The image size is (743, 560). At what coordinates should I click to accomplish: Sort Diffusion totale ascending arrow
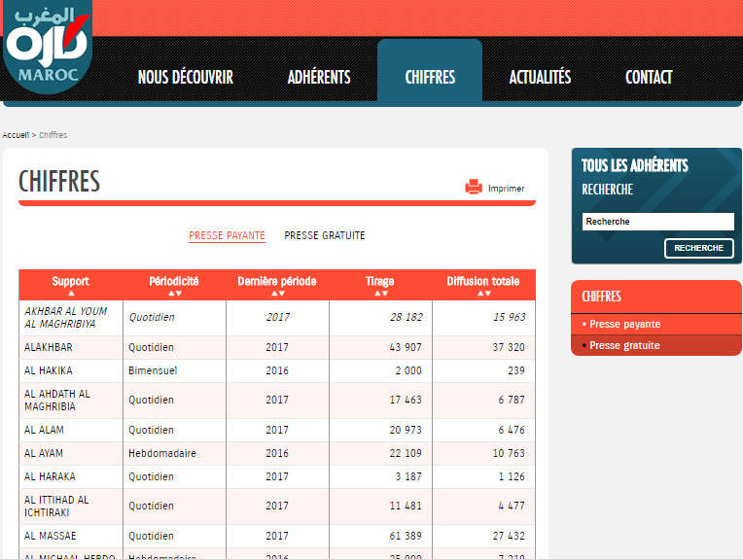(479, 294)
